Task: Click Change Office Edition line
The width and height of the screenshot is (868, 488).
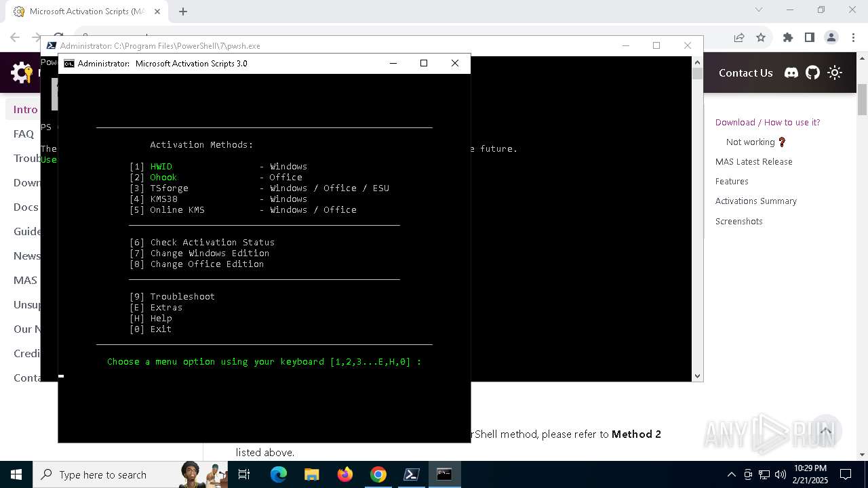Action: 197,264
